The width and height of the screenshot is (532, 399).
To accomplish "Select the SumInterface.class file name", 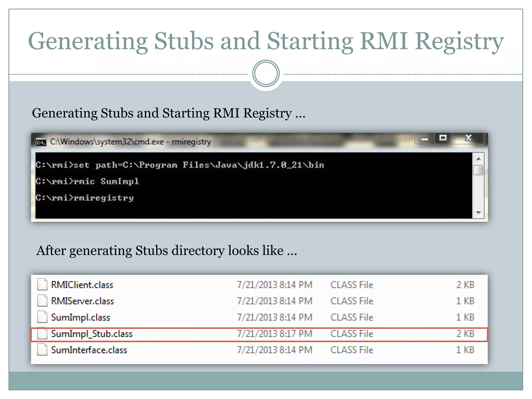I will [x=89, y=350].
